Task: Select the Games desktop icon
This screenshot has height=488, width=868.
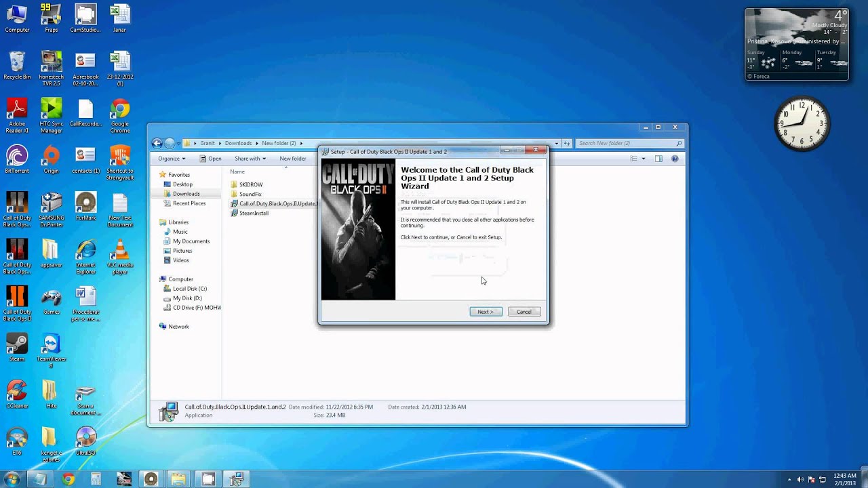Action: coord(51,300)
